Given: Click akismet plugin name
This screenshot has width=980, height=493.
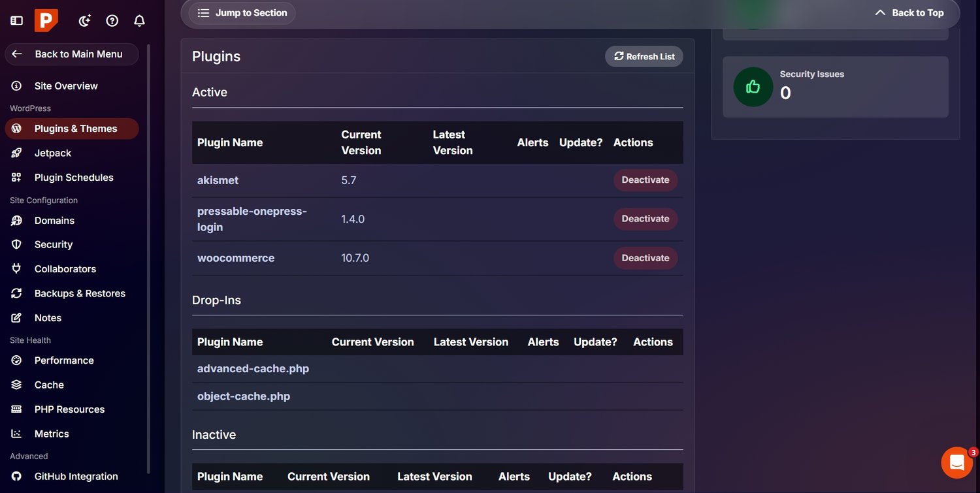Looking at the screenshot, I should [218, 180].
